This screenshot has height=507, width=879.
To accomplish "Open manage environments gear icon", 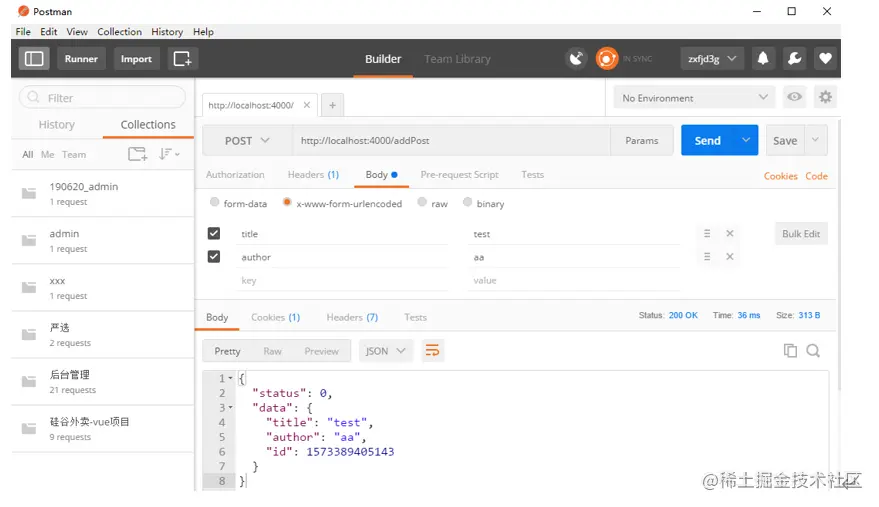I will click(x=825, y=97).
